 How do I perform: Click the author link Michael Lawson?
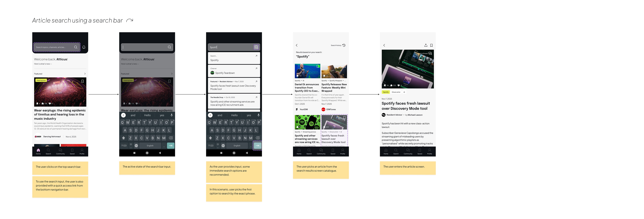415,115
